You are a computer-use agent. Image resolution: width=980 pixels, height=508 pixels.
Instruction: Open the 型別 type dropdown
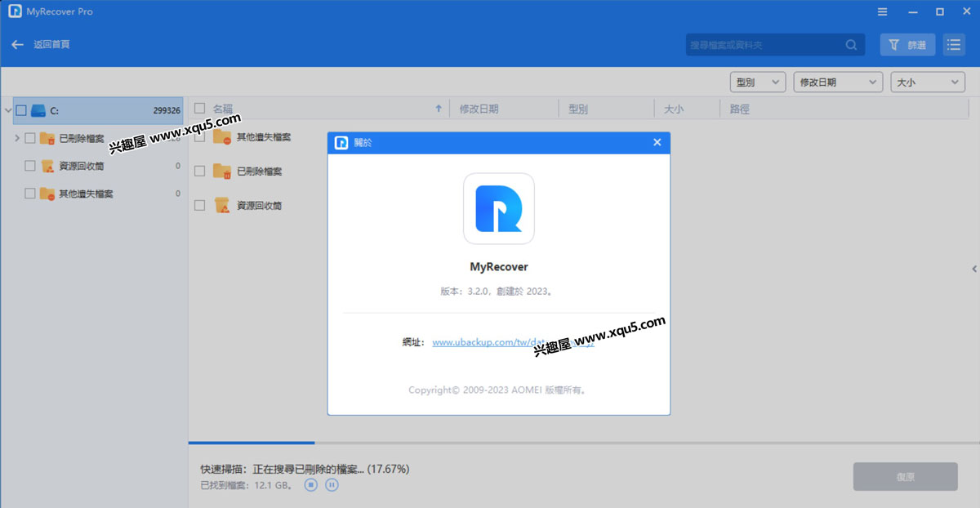point(757,82)
